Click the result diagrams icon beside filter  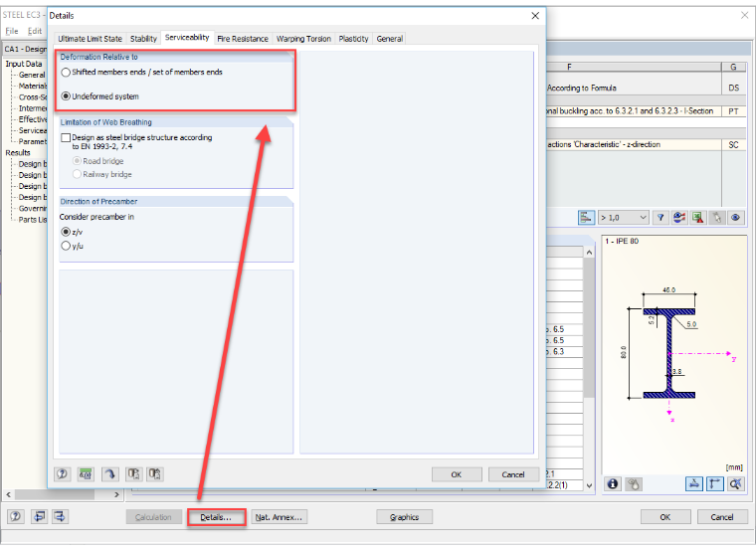tap(679, 218)
